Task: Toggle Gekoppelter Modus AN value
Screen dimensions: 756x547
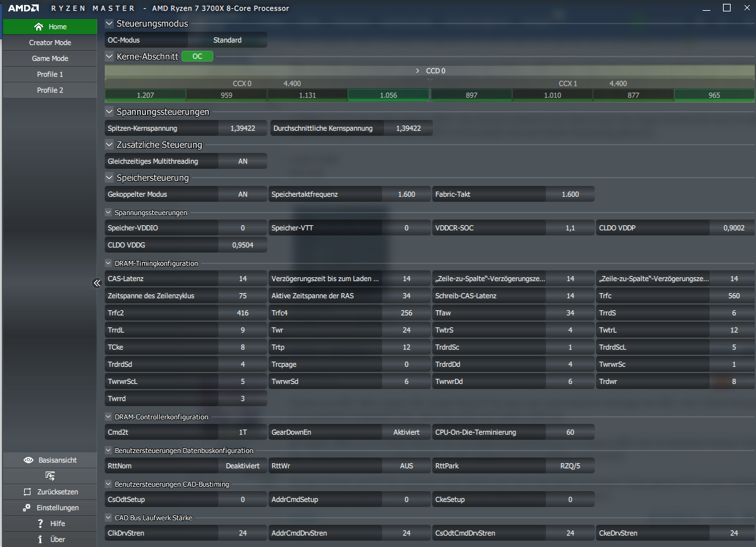Action: [242, 194]
